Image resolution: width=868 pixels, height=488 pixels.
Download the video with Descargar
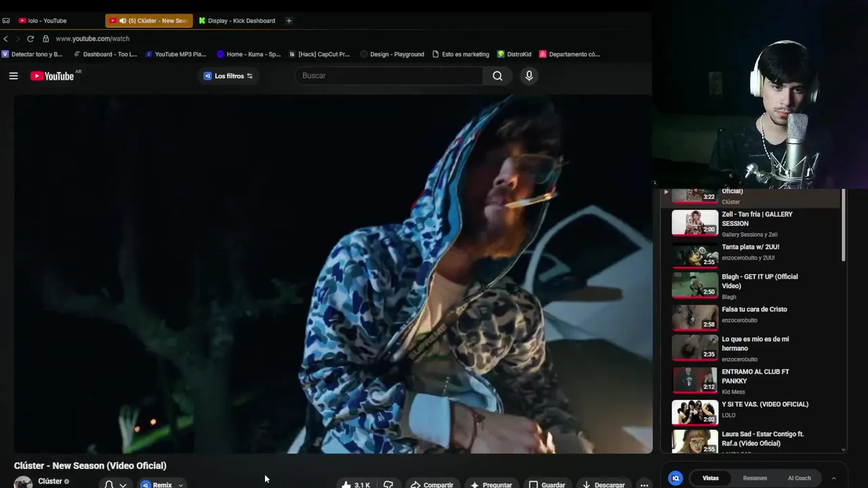pyautogui.click(x=604, y=485)
